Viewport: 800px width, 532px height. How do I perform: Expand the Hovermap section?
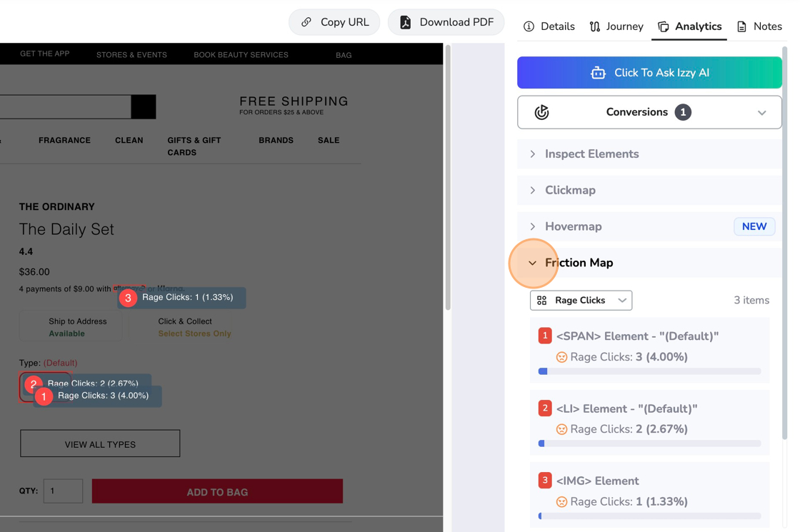coord(649,226)
